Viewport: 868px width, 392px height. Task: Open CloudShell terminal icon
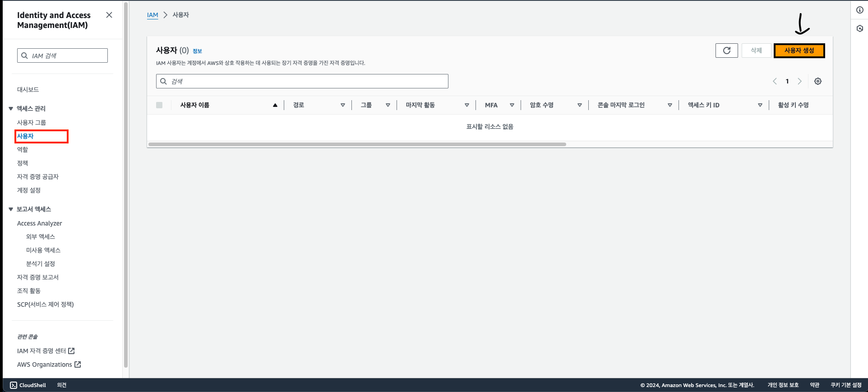point(14,385)
